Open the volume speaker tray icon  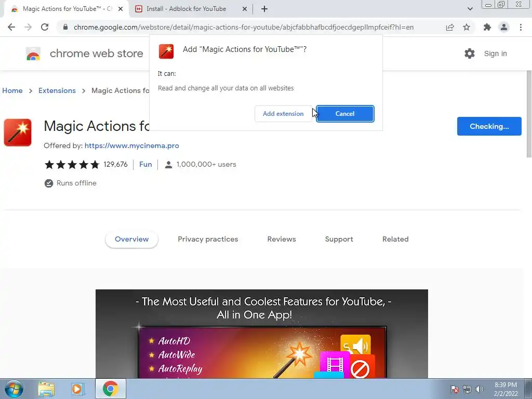[480, 389]
